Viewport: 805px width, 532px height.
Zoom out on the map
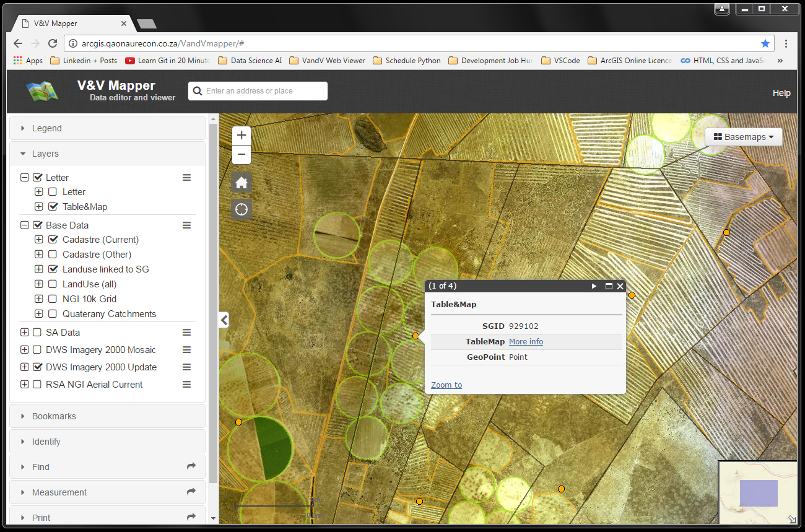point(241,154)
